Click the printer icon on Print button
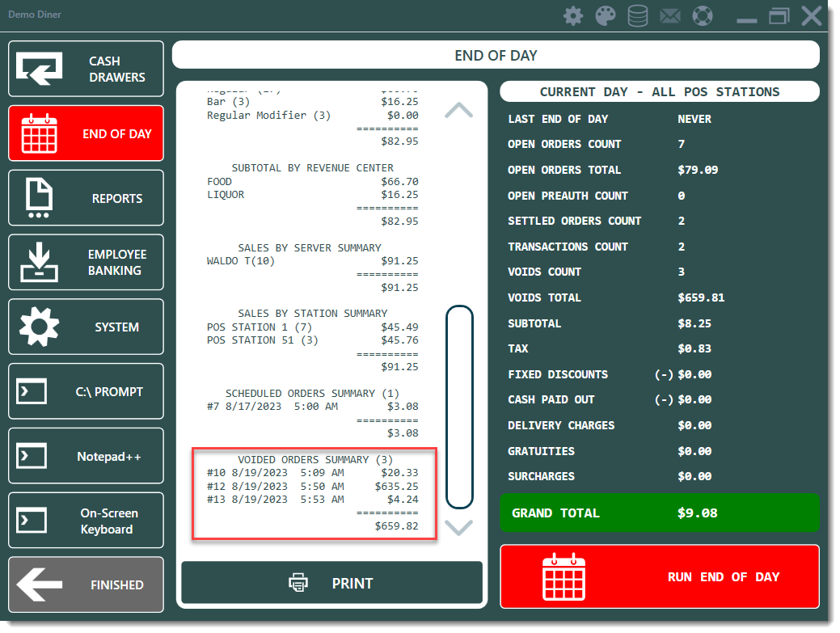The image size is (840, 633). coord(298,583)
